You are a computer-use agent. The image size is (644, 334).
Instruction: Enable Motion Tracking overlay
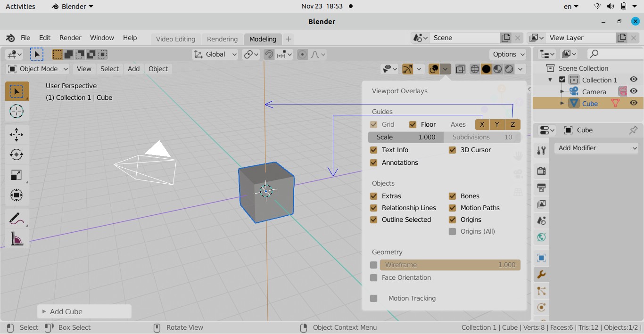tap(374, 298)
